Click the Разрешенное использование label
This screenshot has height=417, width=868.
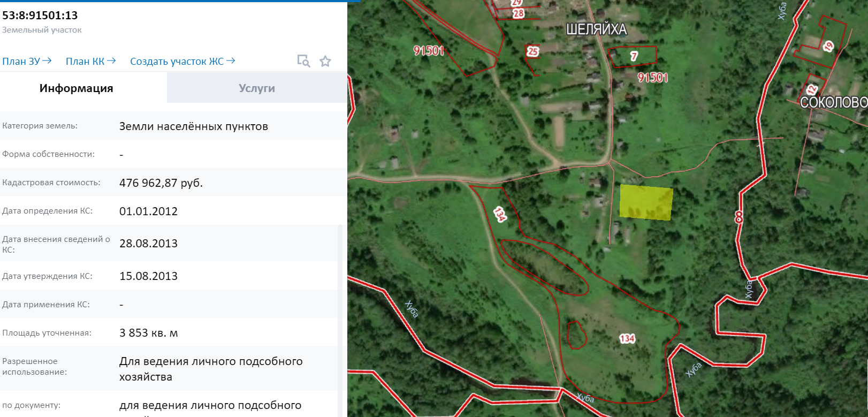click(35, 367)
